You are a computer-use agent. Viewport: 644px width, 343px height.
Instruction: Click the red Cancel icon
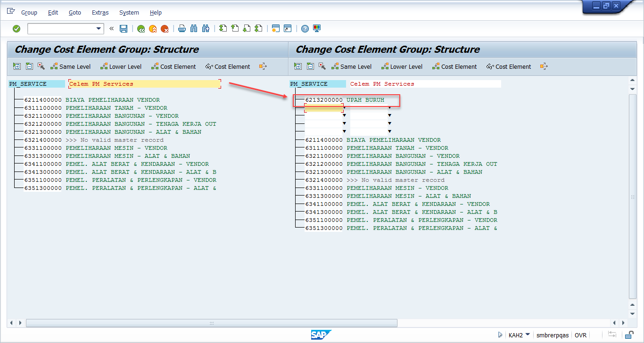tap(165, 29)
